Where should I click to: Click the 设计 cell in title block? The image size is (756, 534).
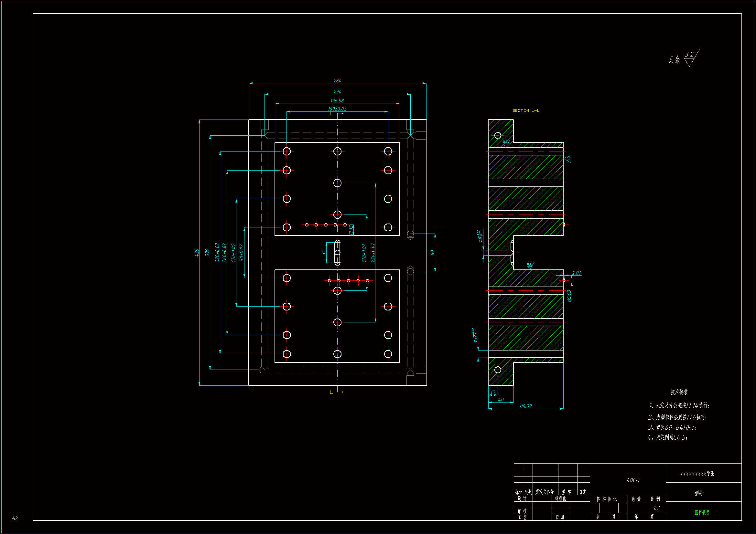(x=522, y=498)
